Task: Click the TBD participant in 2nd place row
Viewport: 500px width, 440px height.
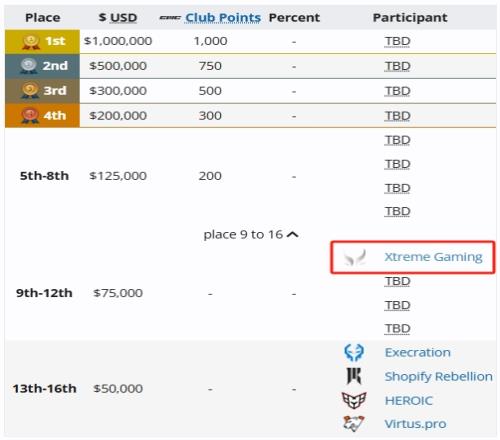Action: [x=397, y=66]
